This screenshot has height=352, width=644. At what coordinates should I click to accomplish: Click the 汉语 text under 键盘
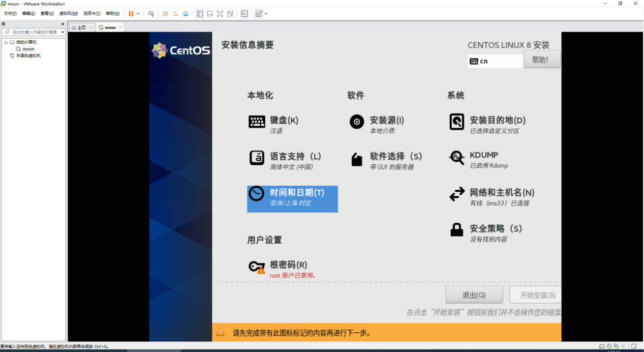[276, 131]
